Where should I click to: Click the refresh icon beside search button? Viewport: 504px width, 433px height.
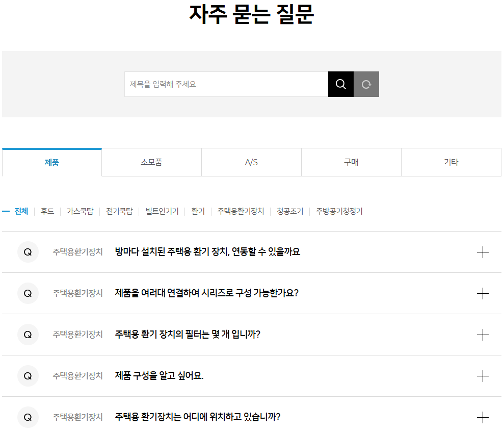coord(366,84)
